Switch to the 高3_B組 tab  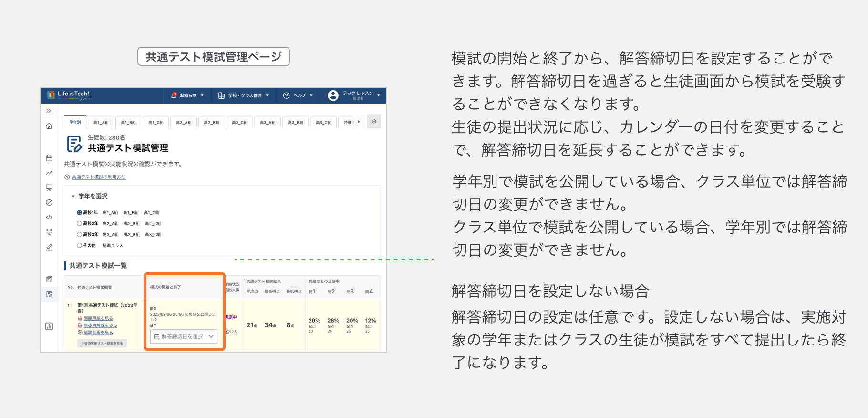point(296,123)
